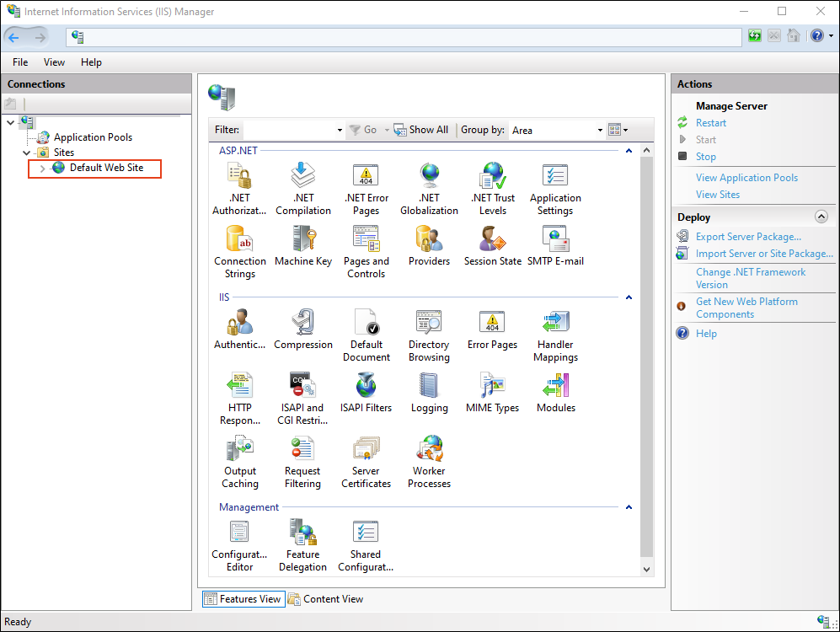Collapse the IIS group
The image size is (840, 632).
tap(629, 297)
